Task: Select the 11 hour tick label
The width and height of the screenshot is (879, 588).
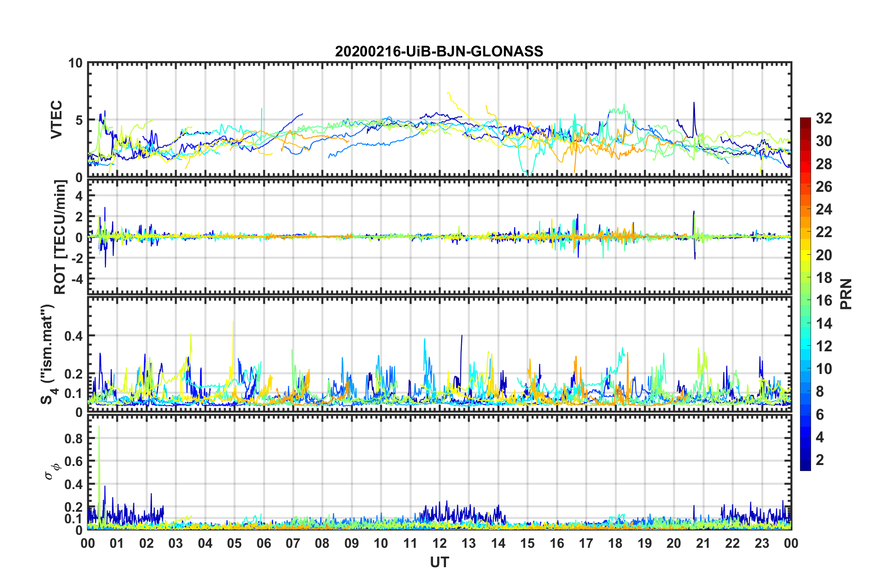Action: click(410, 543)
